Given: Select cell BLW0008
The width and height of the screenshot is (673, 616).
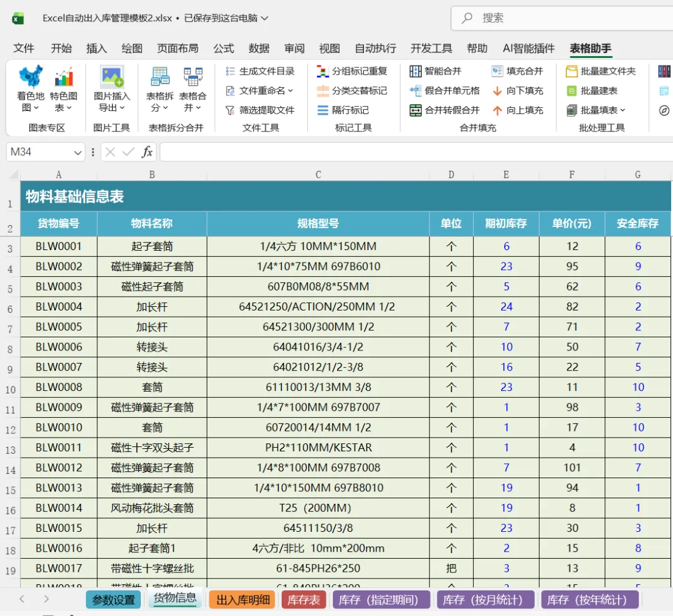Looking at the screenshot, I should pyautogui.click(x=59, y=387).
